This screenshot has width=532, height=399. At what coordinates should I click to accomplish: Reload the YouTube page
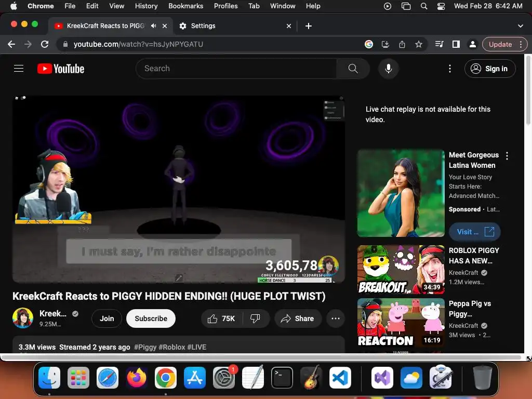coord(45,44)
